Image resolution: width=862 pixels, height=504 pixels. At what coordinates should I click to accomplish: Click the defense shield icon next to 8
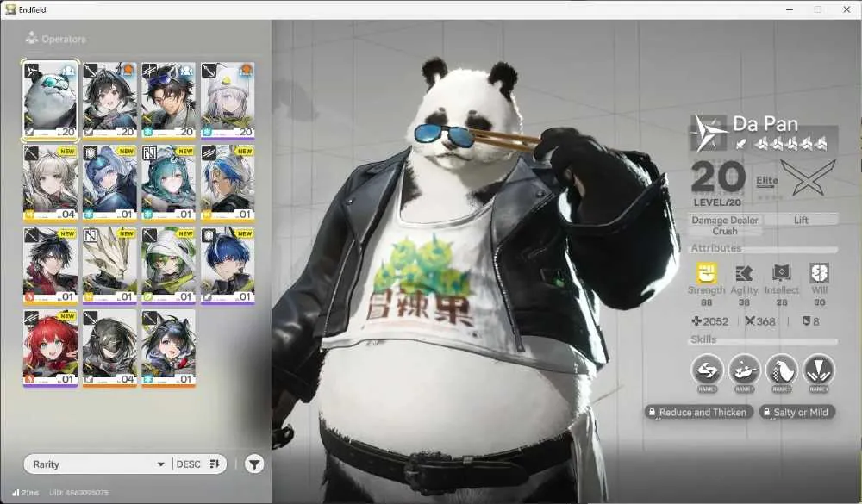click(807, 321)
